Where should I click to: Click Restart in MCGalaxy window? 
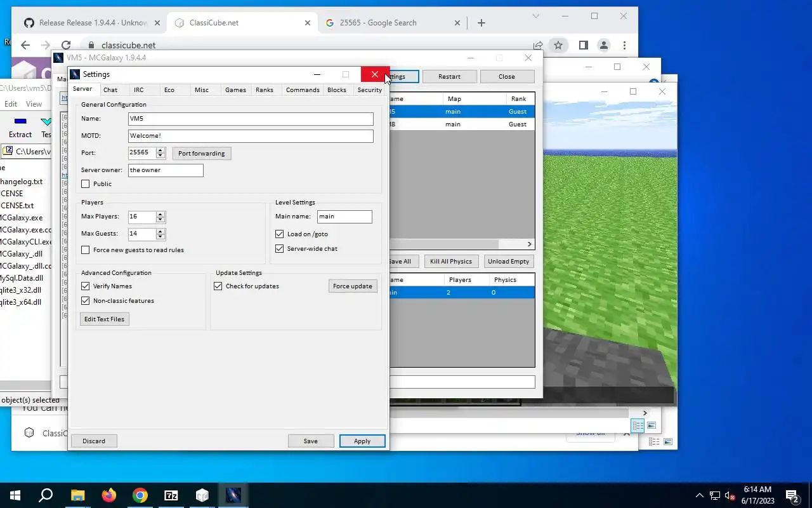click(x=449, y=77)
